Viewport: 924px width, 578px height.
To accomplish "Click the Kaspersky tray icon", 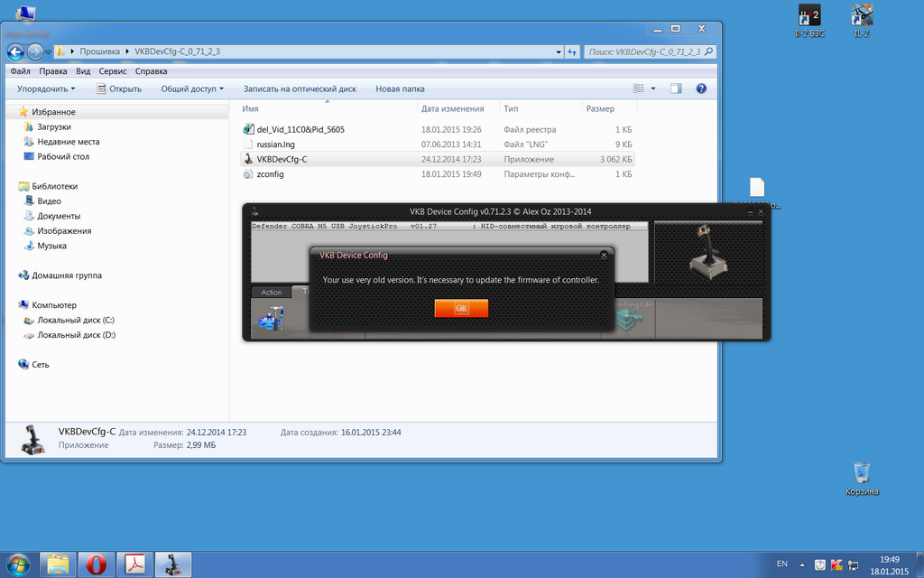I will (836, 564).
